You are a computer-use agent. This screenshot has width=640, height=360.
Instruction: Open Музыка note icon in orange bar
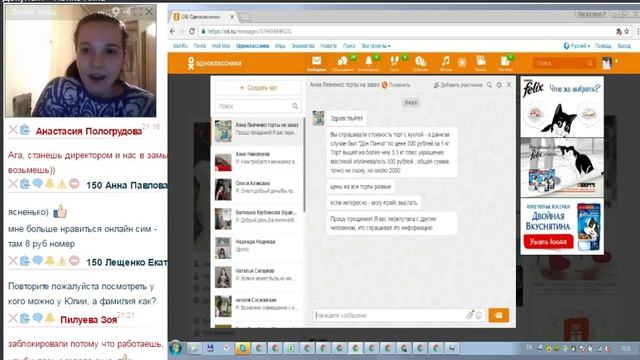click(446, 62)
